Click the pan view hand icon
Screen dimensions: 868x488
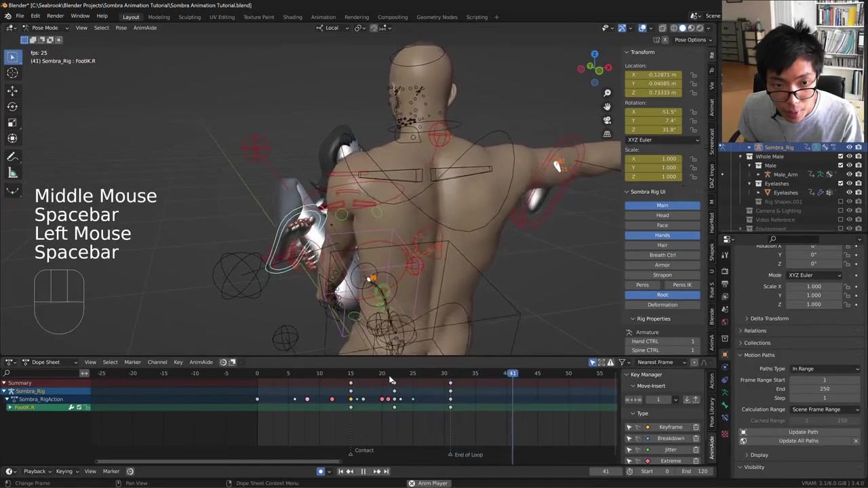pos(607,106)
